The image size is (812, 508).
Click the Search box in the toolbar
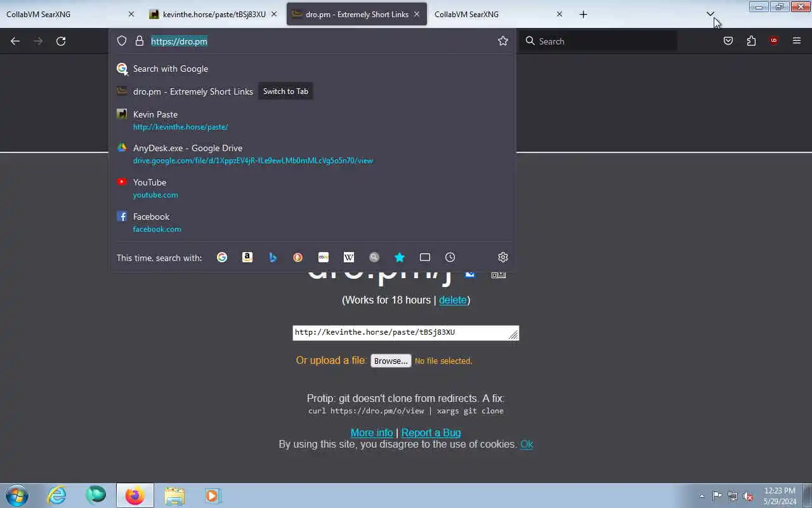point(599,41)
